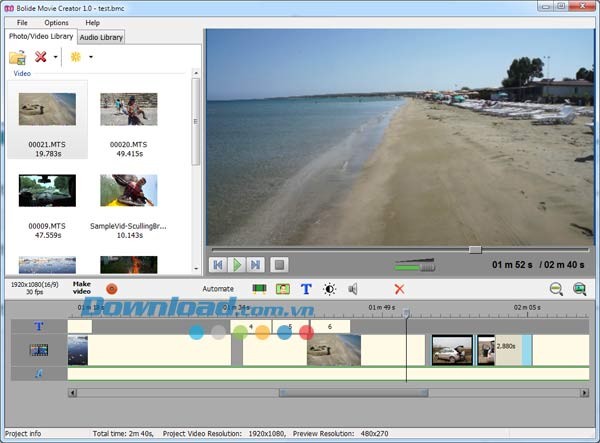Click the timeline playhead marker
The image size is (600, 443).
click(406, 313)
